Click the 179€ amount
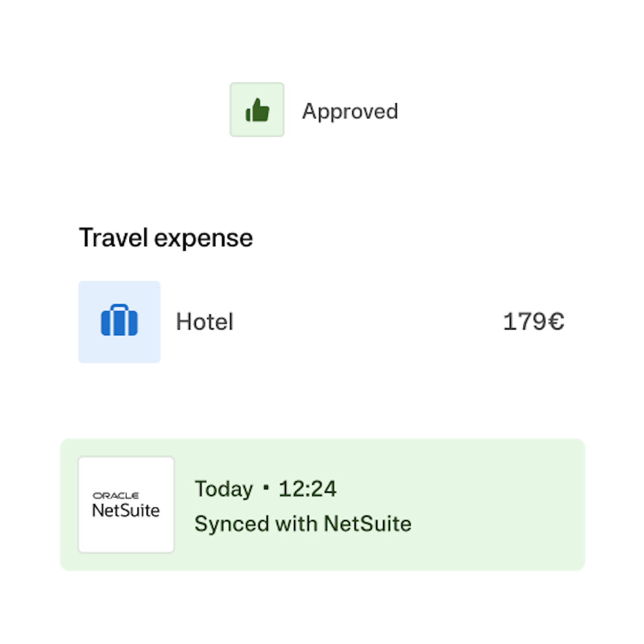 [533, 322]
